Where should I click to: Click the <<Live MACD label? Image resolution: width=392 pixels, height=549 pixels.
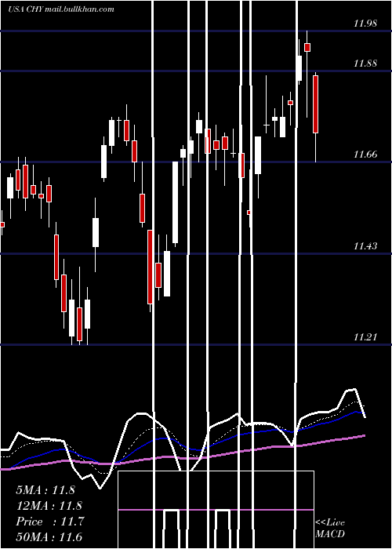pyautogui.click(x=330, y=529)
